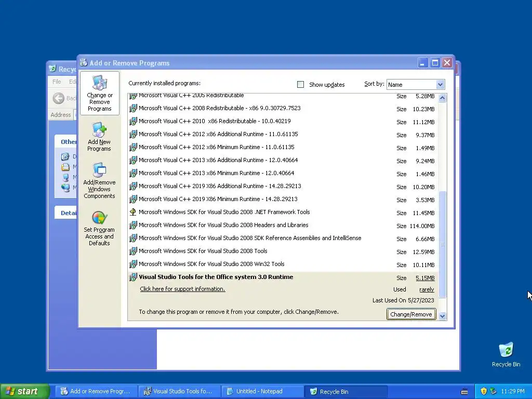
Task: Open Add New Programs in sidebar
Action: (99, 137)
